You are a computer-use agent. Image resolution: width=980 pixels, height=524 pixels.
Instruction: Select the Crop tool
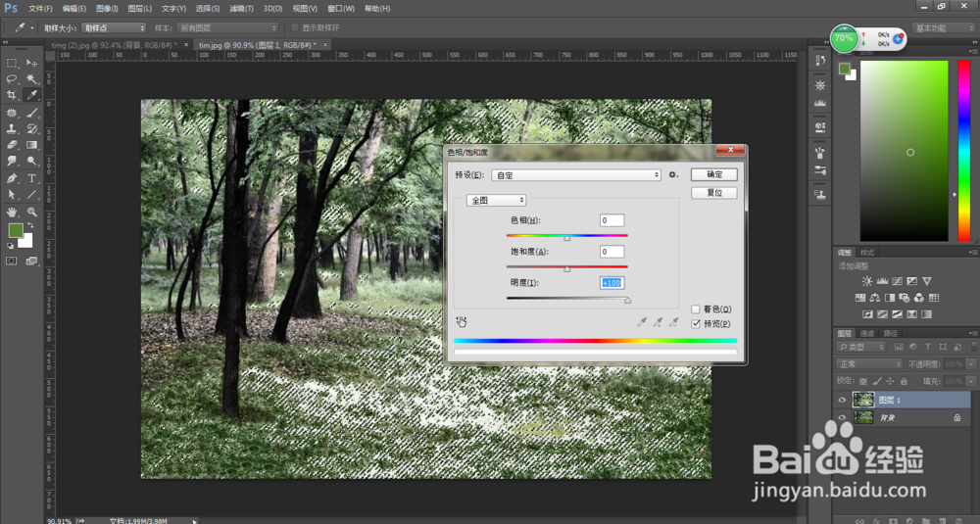tap(12, 95)
